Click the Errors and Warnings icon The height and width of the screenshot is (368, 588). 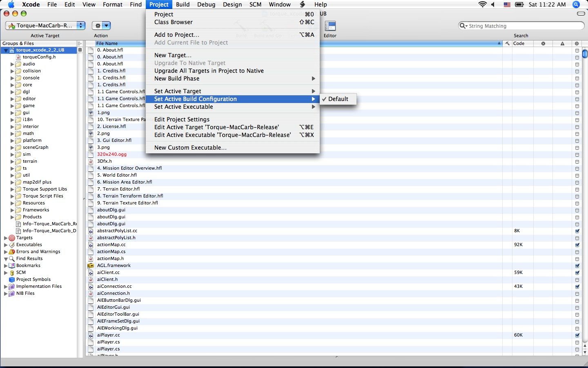tap(12, 252)
